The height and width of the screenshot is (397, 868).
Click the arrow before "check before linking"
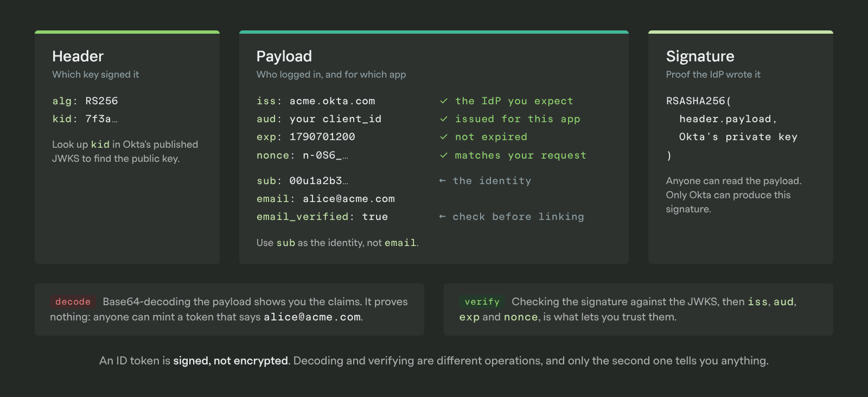pyautogui.click(x=443, y=217)
